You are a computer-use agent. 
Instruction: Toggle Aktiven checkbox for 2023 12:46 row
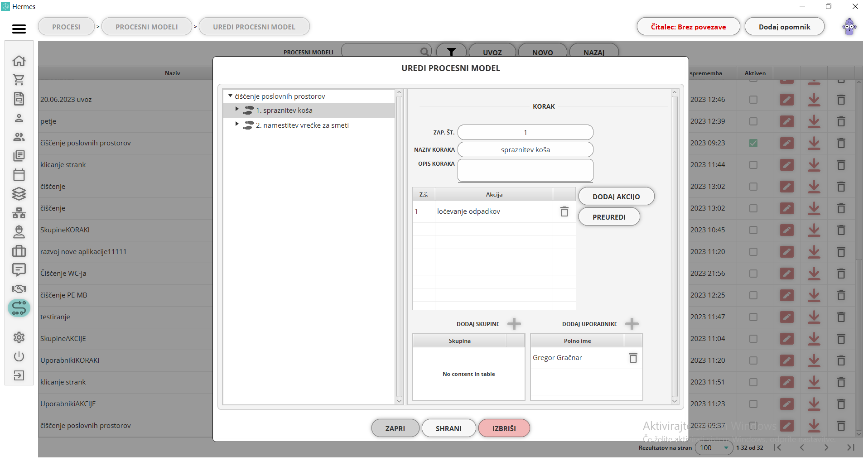(x=753, y=100)
